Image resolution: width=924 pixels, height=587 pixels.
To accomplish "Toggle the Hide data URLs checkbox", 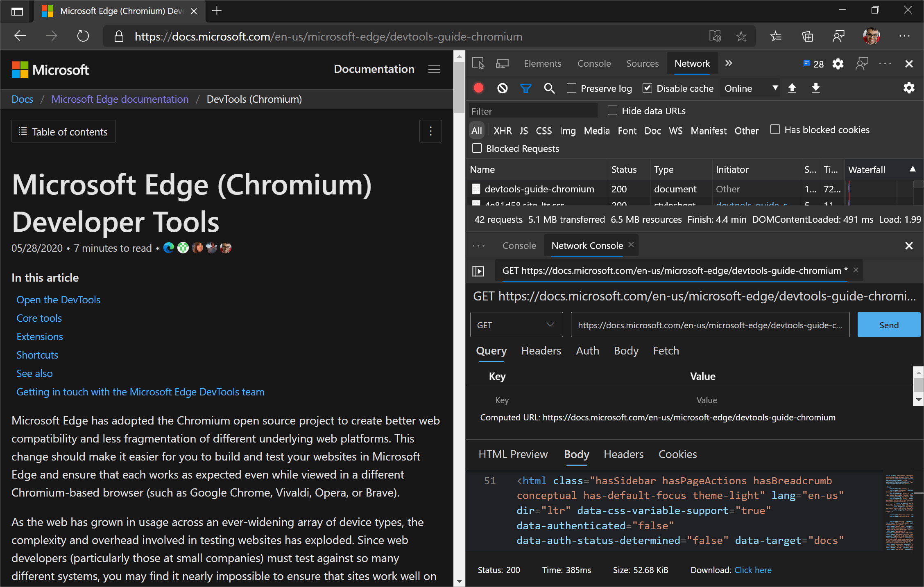I will coord(611,111).
